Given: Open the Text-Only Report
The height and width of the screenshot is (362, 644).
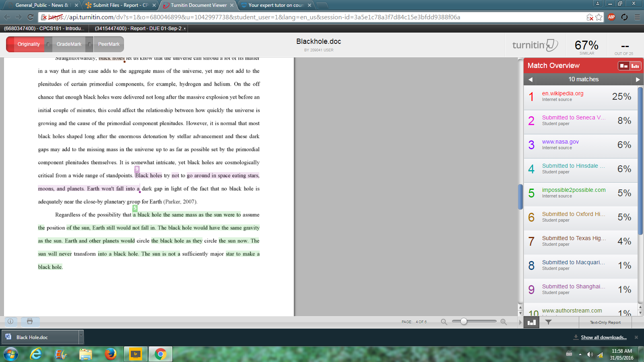Looking at the screenshot, I should coord(605,323).
